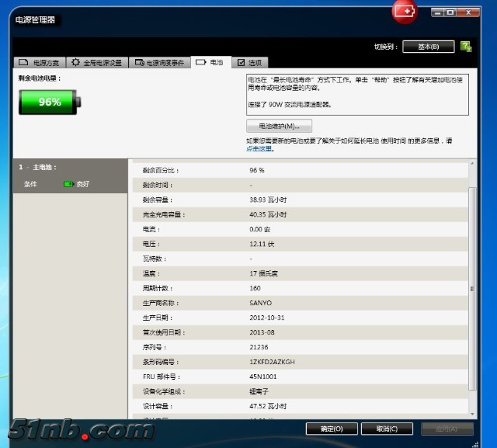
Task: Open the 全局电源设置 tab
Action: [x=96, y=62]
